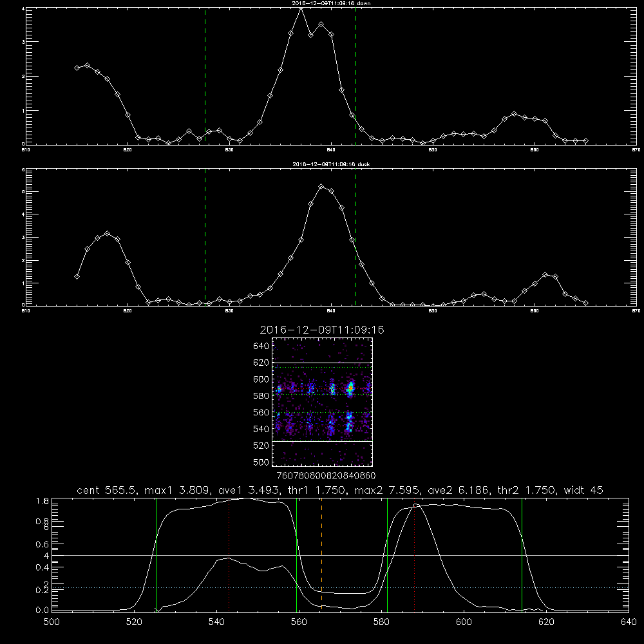
Task: Click the 'cent 565.5' value
Action: click(105, 490)
